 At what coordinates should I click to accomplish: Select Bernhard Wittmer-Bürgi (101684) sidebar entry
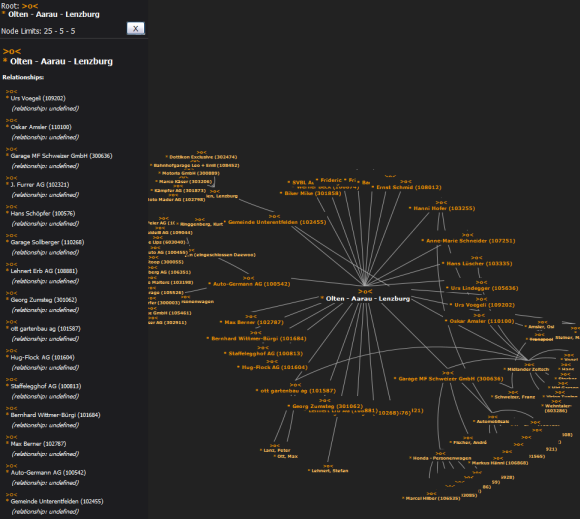(x=55, y=415)
